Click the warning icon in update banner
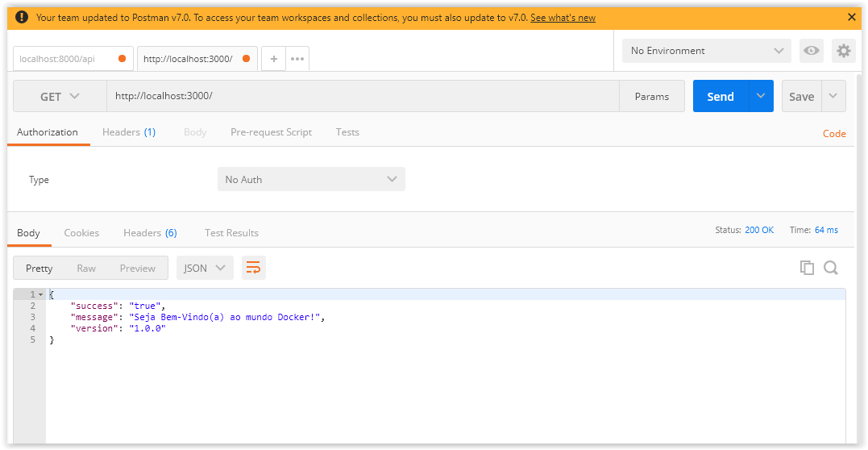This screenshot has height=450, width=868. coord(22,17)
